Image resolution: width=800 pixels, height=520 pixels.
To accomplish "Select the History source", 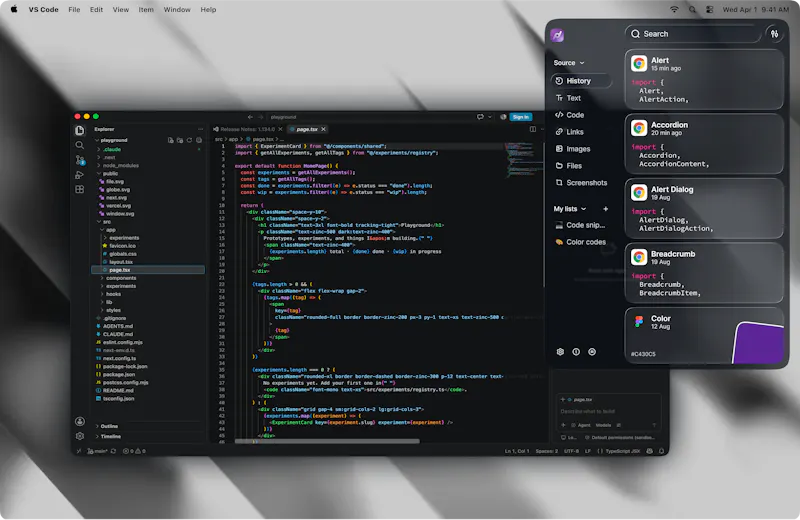I will pyautogui.click(x=581, y=81).
